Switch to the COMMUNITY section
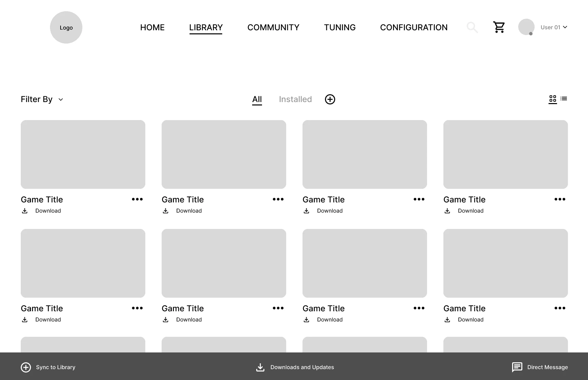This screenshot has height=380, width=588. point(273,27)
